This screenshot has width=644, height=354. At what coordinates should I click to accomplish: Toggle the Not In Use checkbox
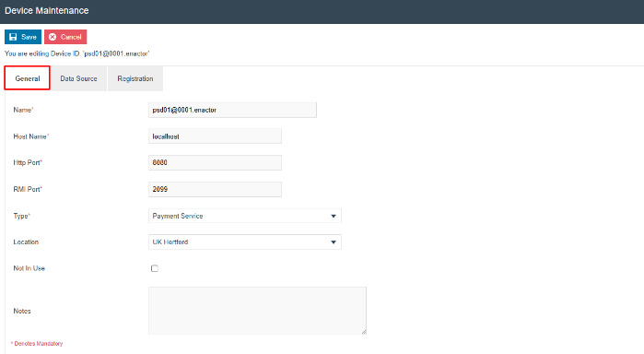[155, 268]
